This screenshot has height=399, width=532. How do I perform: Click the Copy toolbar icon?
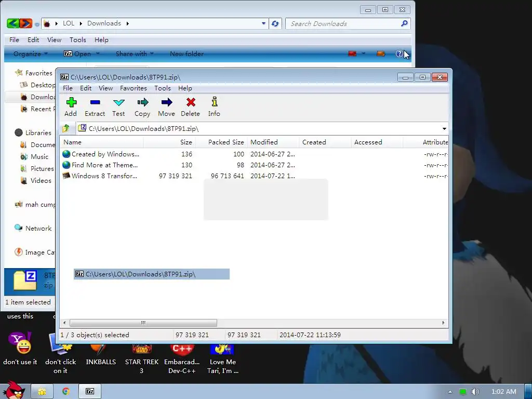(x=142, y=107)
